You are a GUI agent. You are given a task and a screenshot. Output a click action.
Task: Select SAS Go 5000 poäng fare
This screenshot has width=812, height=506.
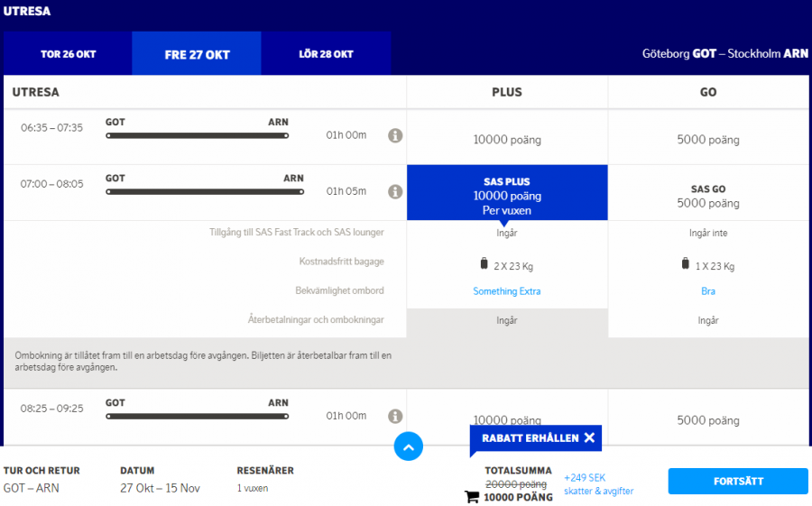(x=708, y=196)
